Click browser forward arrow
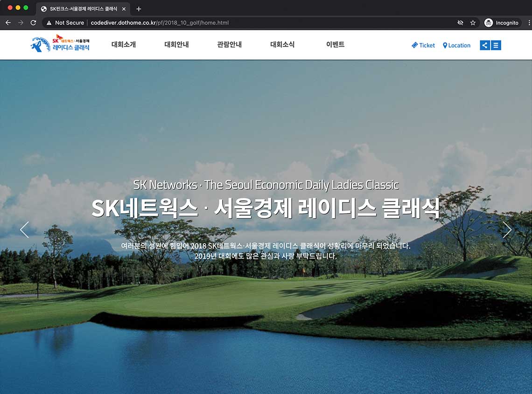The height and width of the screenshot is (394, 532). point(21,23)
